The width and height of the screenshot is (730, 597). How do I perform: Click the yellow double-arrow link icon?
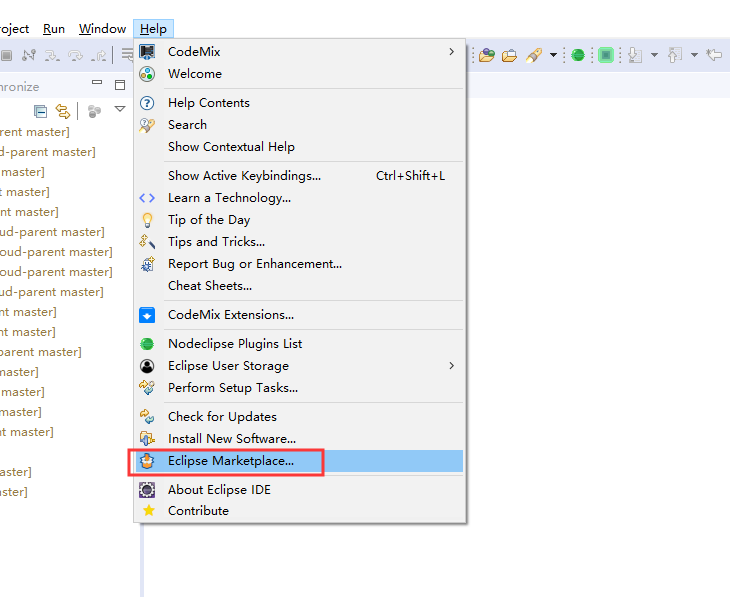(x=63, y=111)
